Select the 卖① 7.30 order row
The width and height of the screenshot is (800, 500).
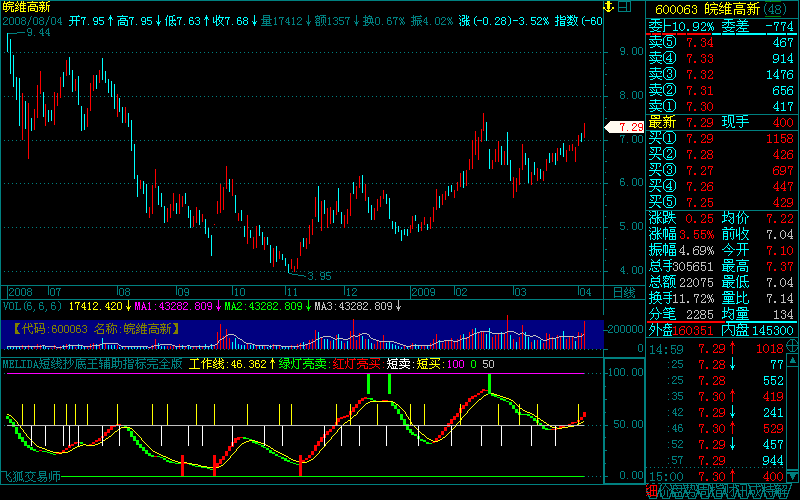pyautogui.click(x=721, y=106)
